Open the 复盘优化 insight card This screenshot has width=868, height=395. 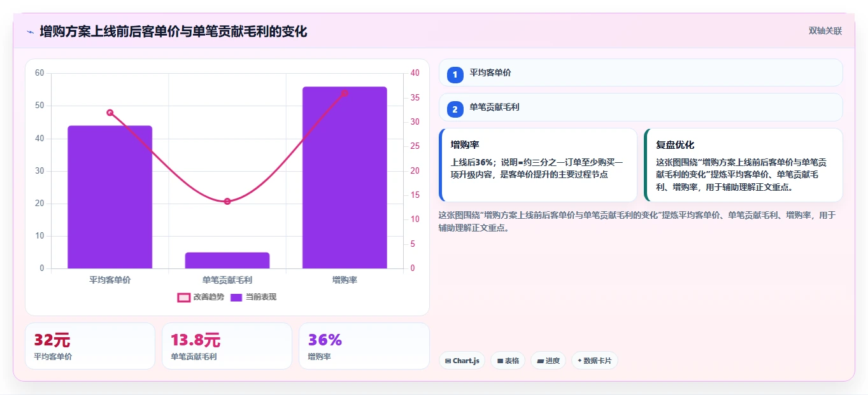point(744,165)
